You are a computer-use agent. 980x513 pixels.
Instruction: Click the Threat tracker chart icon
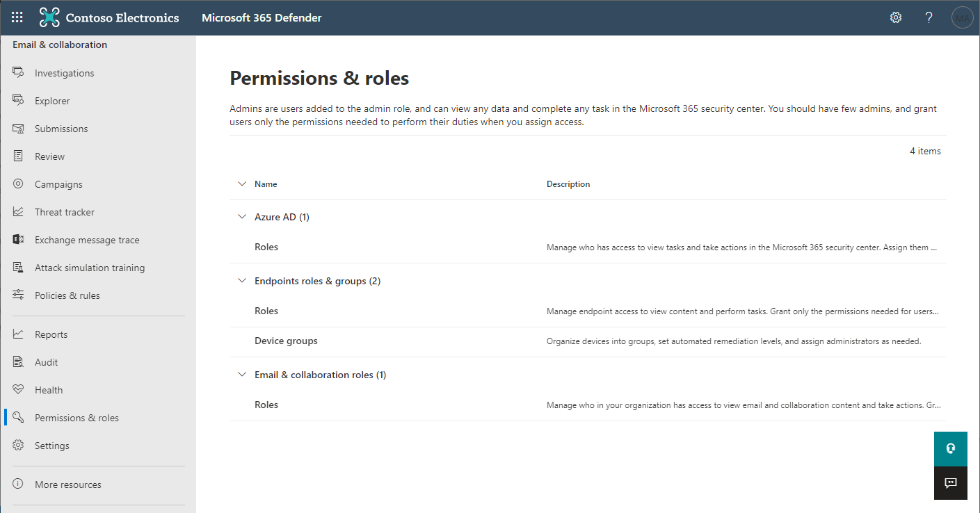pyautogui.click(x=19, y=211)
